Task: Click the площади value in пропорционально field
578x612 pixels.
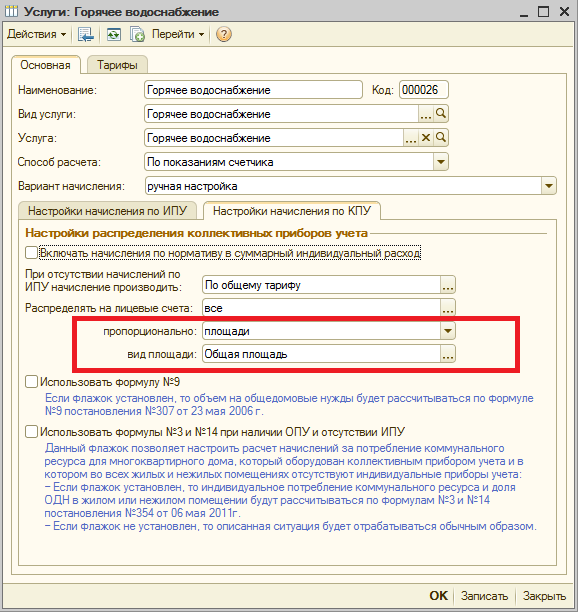Action: (322, 331)
